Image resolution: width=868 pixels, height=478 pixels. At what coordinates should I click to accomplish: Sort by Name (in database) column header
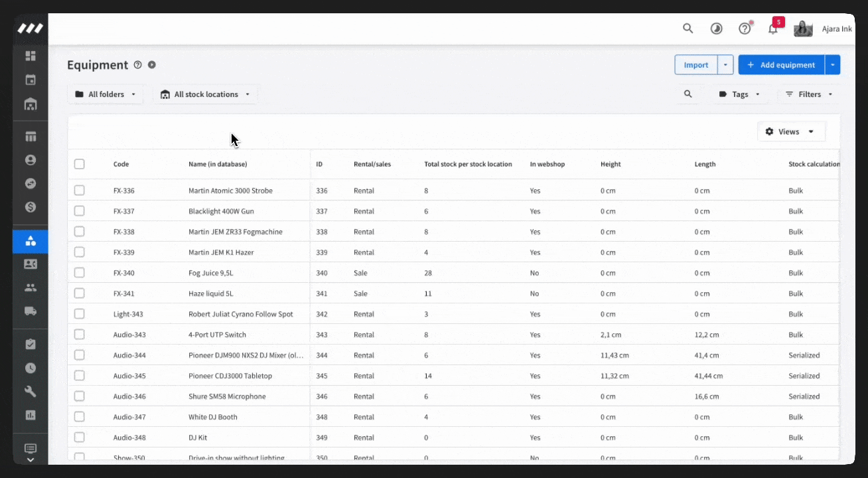(218, 164)
